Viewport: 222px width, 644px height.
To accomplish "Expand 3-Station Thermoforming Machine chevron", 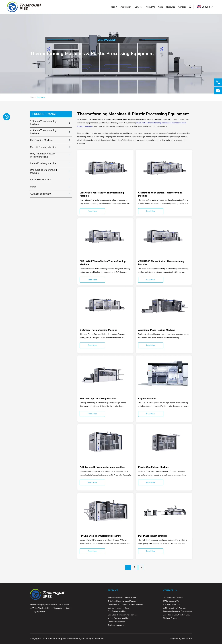I will pos(70,123).
